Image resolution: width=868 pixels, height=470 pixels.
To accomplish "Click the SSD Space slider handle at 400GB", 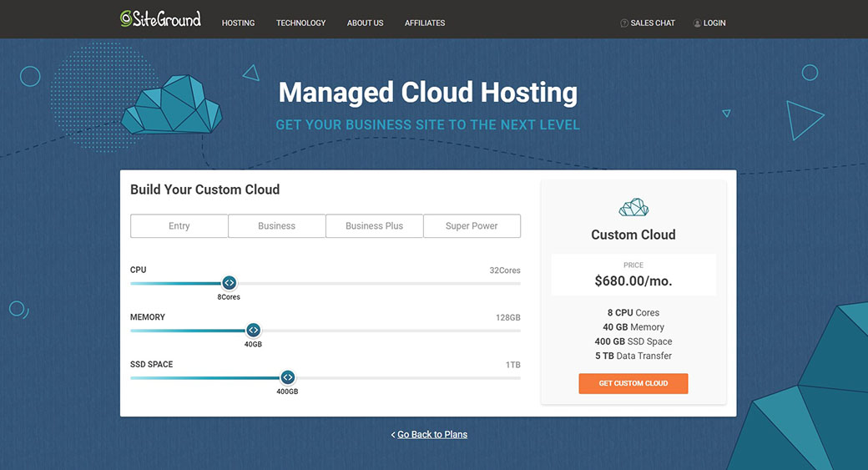I will 287,377.
